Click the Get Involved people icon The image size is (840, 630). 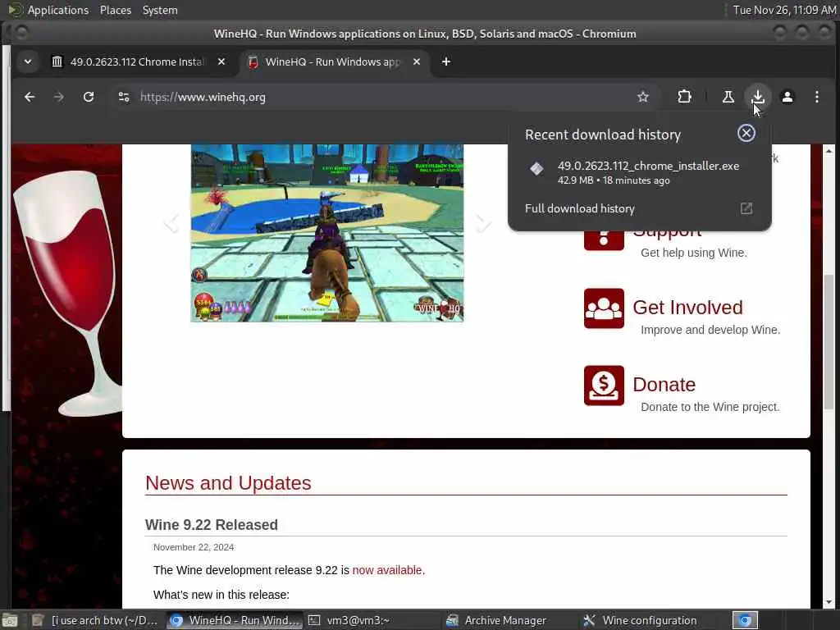pos(604,308)
